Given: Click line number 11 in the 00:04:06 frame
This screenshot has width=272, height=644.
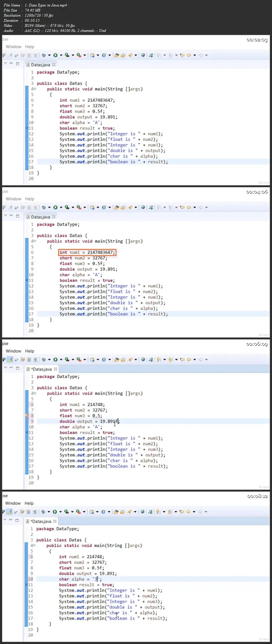Looking at the screenshot, I should pos(31,280).
